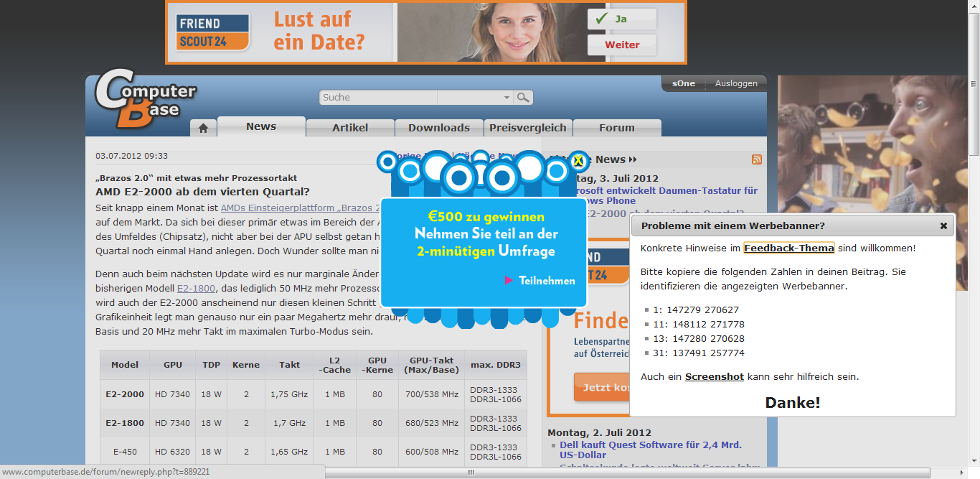The image size is (980, 479).
Task: Subscribe via the orange RSS feed icon
Action: 756,159
